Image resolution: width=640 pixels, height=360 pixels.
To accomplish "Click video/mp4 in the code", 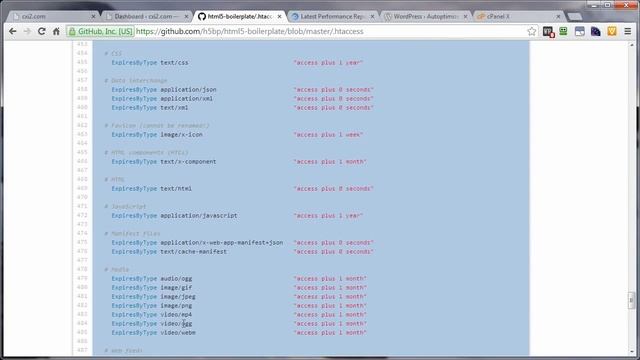I will (176, 314).
